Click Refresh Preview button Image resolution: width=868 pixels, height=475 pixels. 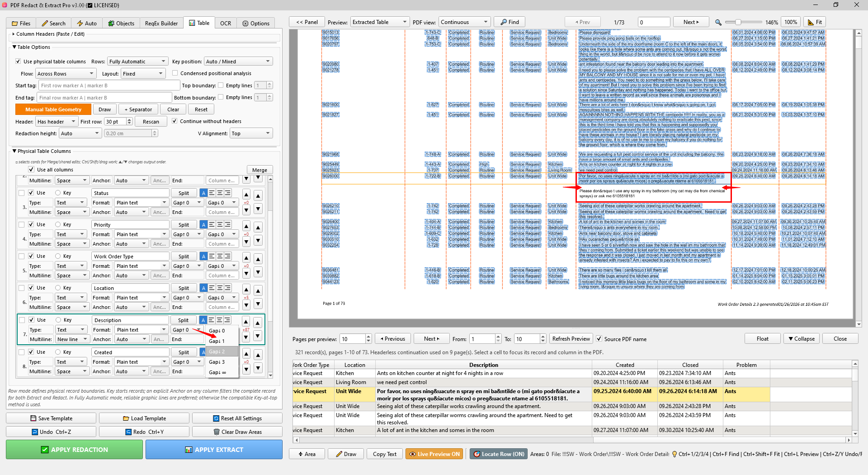pos(571,339)
